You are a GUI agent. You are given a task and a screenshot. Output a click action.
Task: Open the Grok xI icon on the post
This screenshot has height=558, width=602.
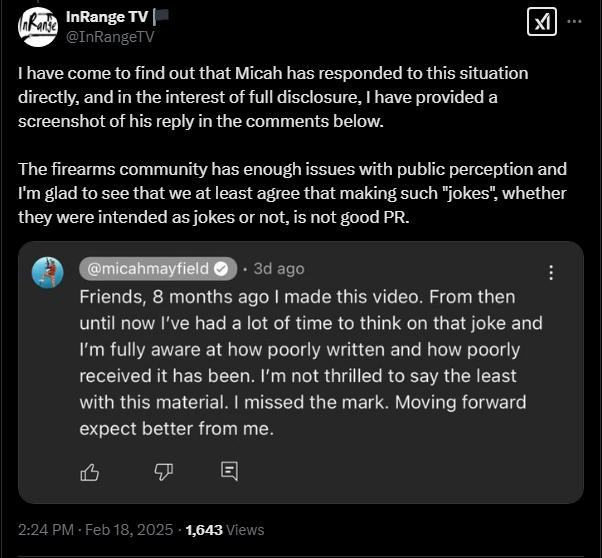541,22
